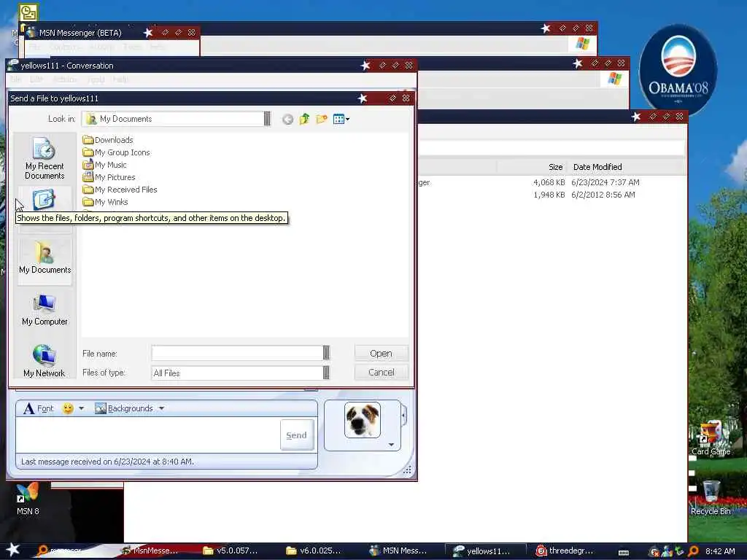Click the Open button
The image size is (747, 560).
click(381, 354)
